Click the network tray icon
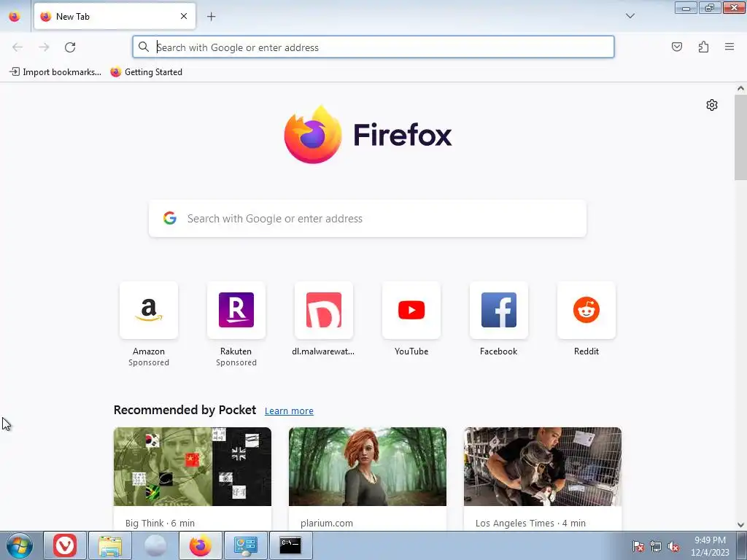The image size is (747, 560). pos(656,546)
